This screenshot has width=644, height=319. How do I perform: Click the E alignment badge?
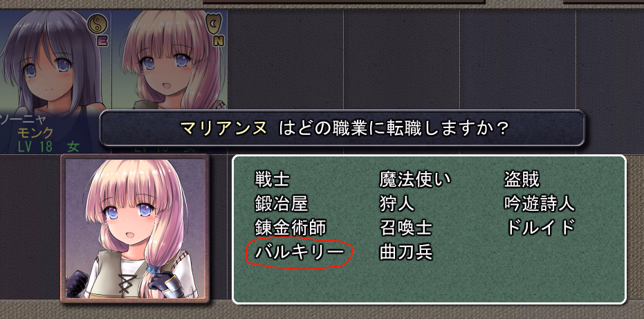pos(102,41)
